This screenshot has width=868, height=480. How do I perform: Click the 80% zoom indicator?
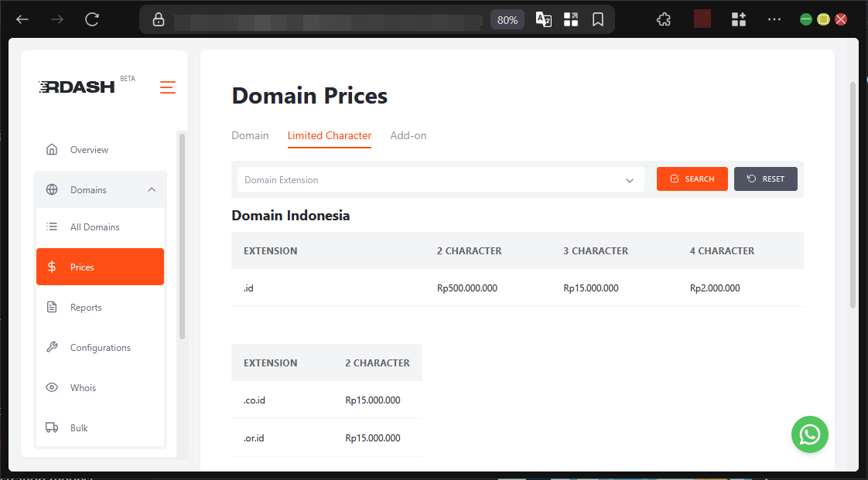tap(507, 19)
